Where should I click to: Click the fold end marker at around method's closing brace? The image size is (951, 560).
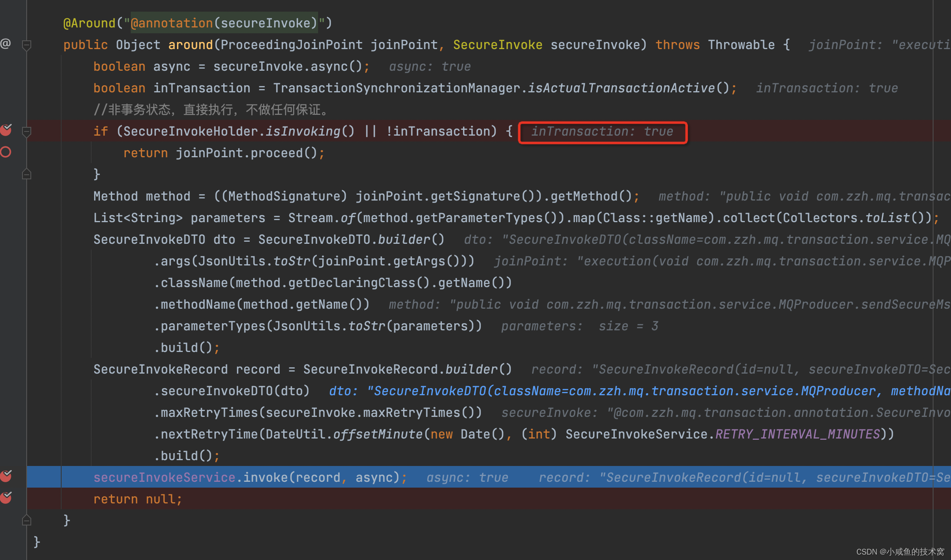[26, 520]
